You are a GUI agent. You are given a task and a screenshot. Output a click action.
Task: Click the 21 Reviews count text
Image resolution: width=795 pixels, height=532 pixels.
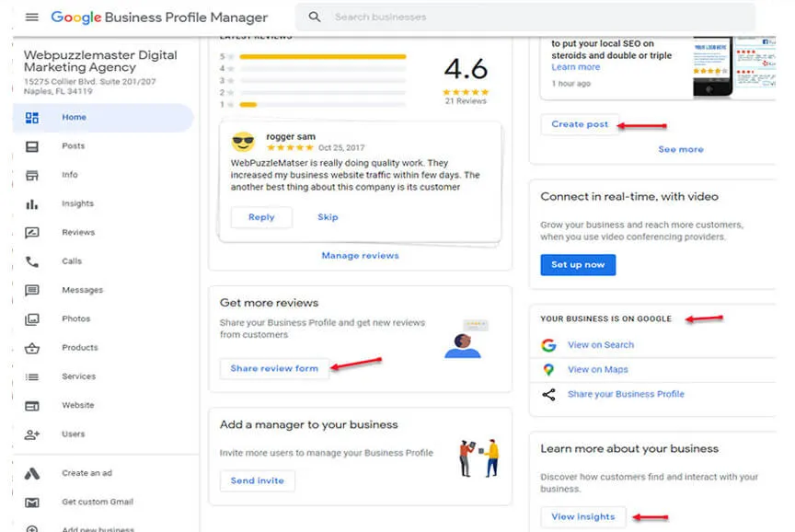pyautogui.click(x=466, y=101)
